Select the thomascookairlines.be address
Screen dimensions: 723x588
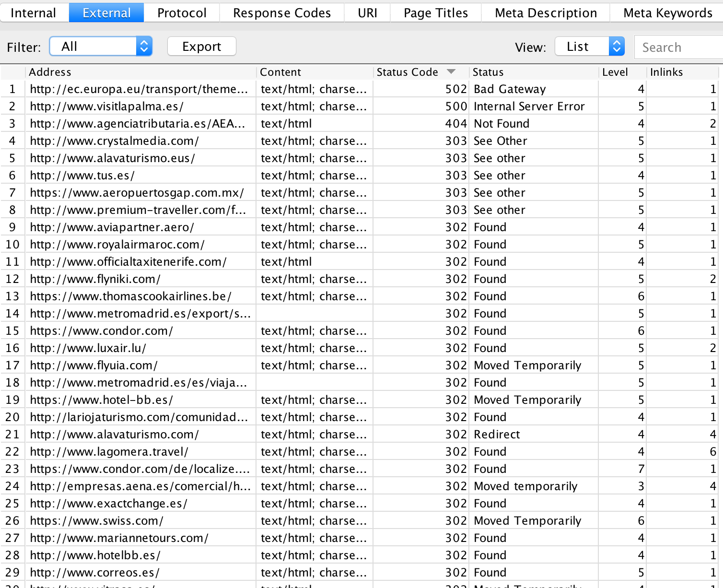(130, 296)
